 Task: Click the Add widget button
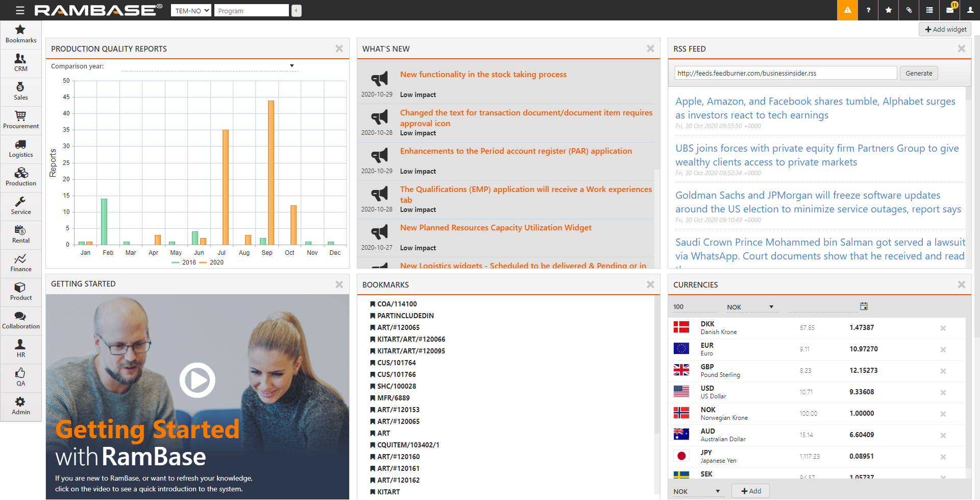click(945, 30)
